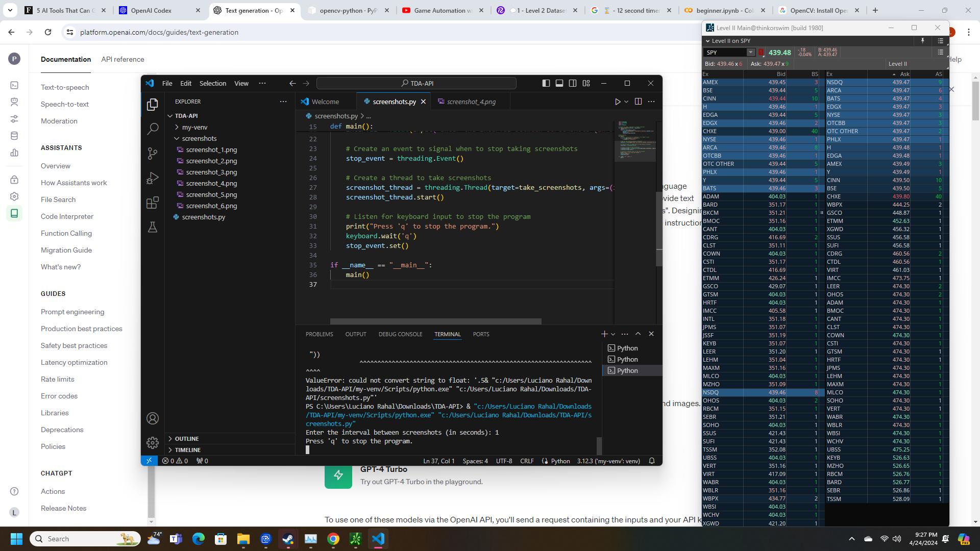Collapse the Level II on SPY header
Screen dimensions: 980x551
pos(707,41)
